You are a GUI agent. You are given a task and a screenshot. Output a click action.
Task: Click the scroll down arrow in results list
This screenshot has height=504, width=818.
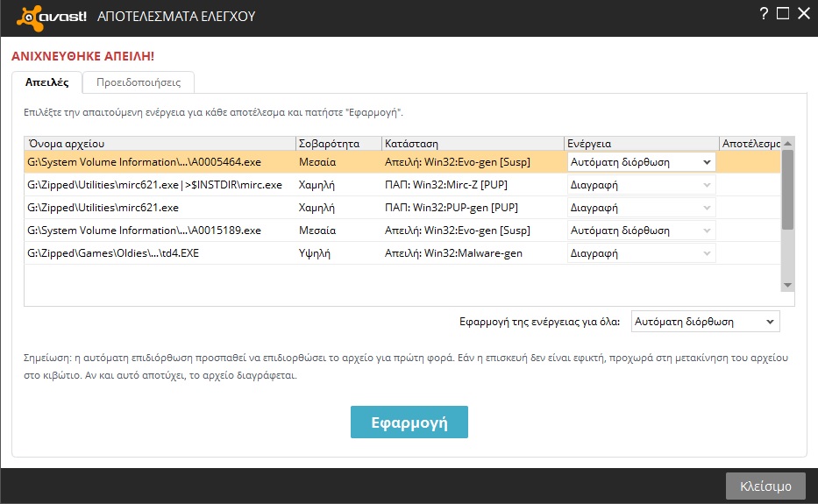[x=787, y=285]
